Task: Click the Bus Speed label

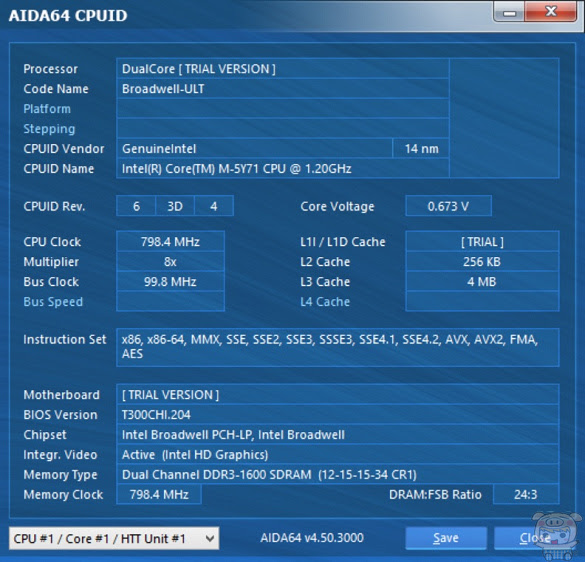Action: tap(53, 302)
